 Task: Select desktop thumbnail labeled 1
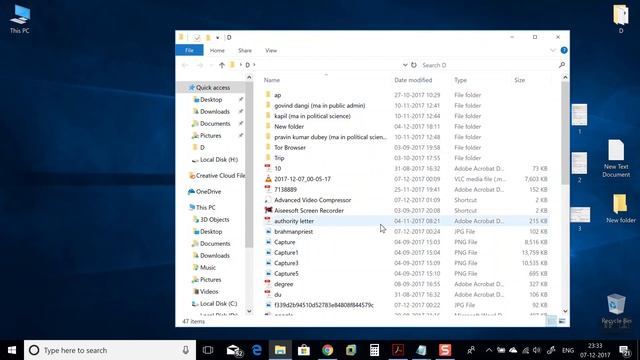coord(579,118)
